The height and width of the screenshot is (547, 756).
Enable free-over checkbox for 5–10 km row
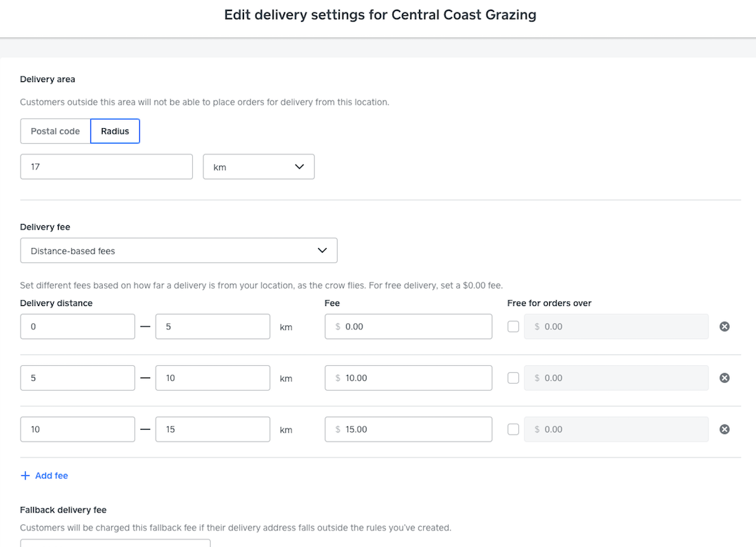[x=513, y=378]
